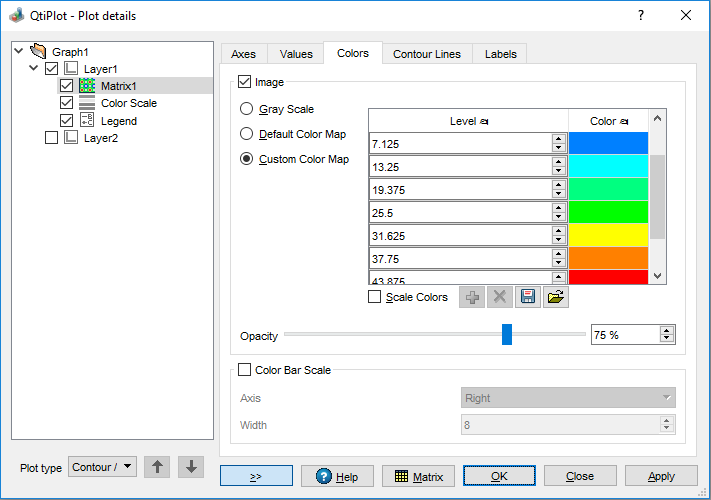Check the Layer2 checkbox
This screenshot has width=711, height=500.
coord(52,139)
